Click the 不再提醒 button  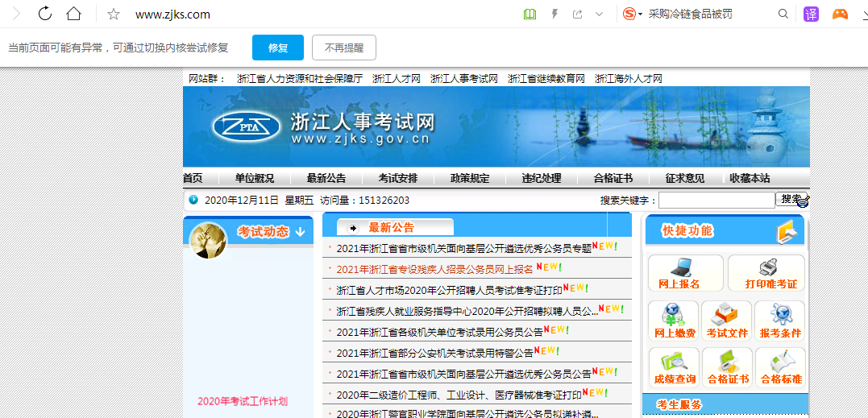point(344,48)
